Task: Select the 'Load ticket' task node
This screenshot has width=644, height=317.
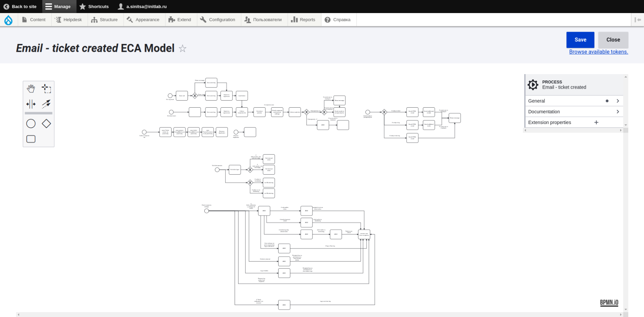Action: 242,96
